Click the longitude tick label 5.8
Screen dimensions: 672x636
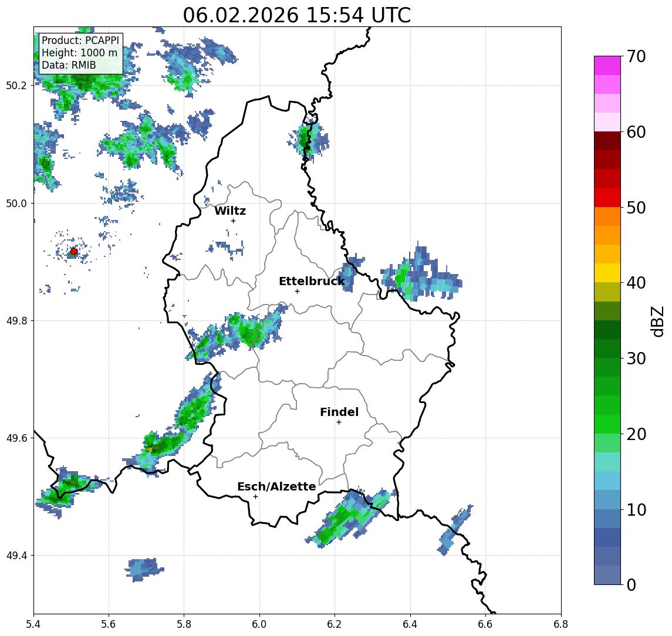coord(184,624)
